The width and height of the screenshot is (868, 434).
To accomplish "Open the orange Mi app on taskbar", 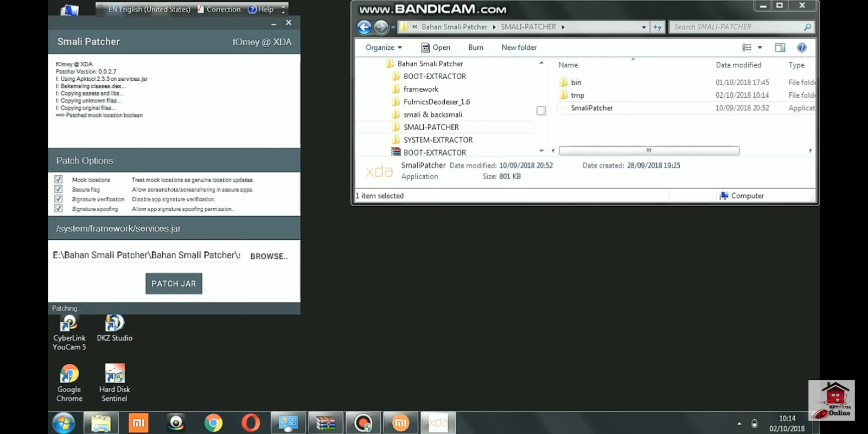I will click(138, 423).
